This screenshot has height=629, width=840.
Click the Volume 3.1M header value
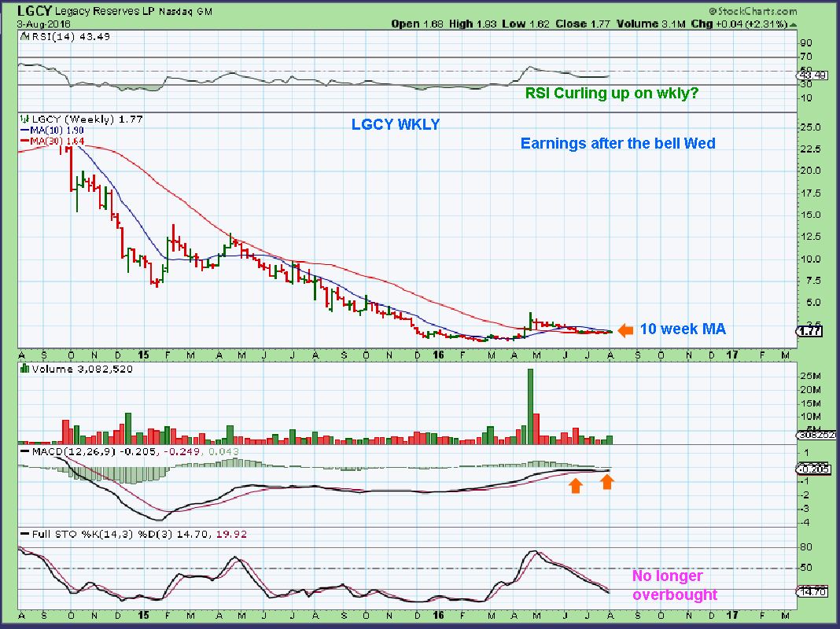[x=650, y=24]
